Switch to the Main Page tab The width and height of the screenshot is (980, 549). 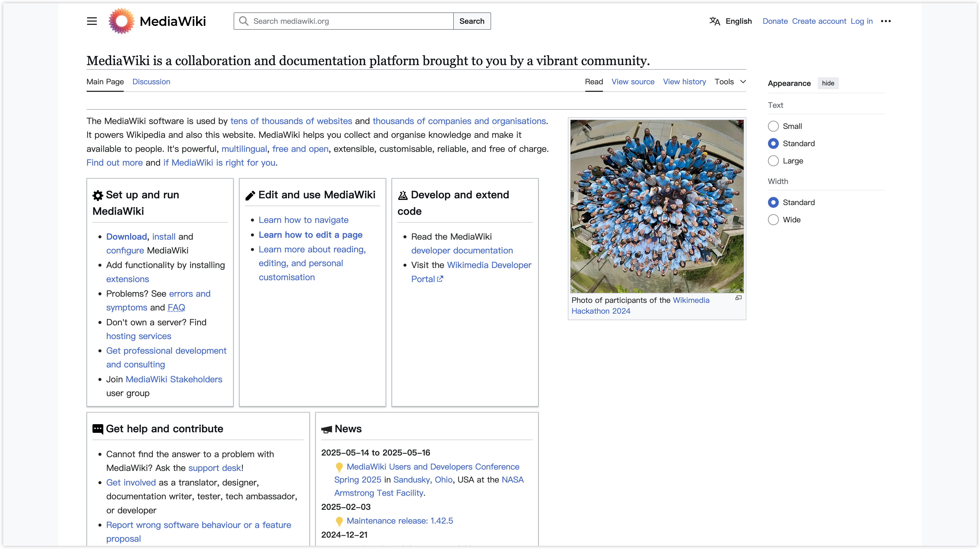tap(105, 82)
